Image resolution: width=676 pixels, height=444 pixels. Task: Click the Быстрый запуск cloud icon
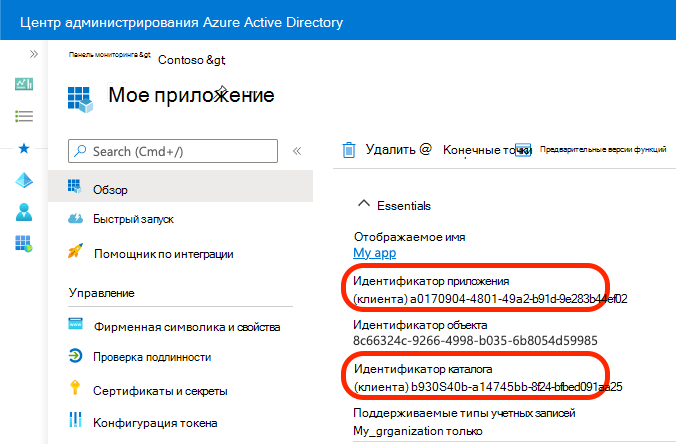[75, 219]
